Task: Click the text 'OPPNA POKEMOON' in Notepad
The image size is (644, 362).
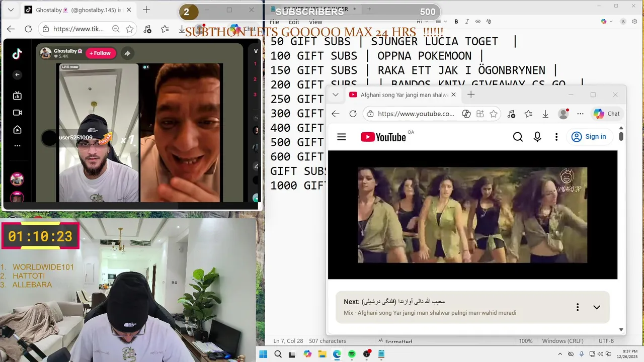Action: (425, 56)
